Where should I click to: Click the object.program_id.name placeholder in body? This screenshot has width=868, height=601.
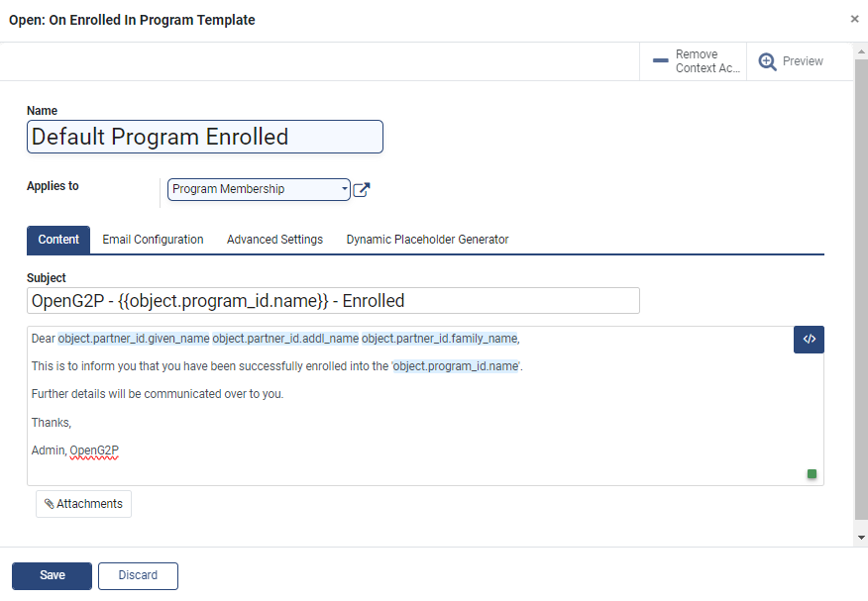456,366
